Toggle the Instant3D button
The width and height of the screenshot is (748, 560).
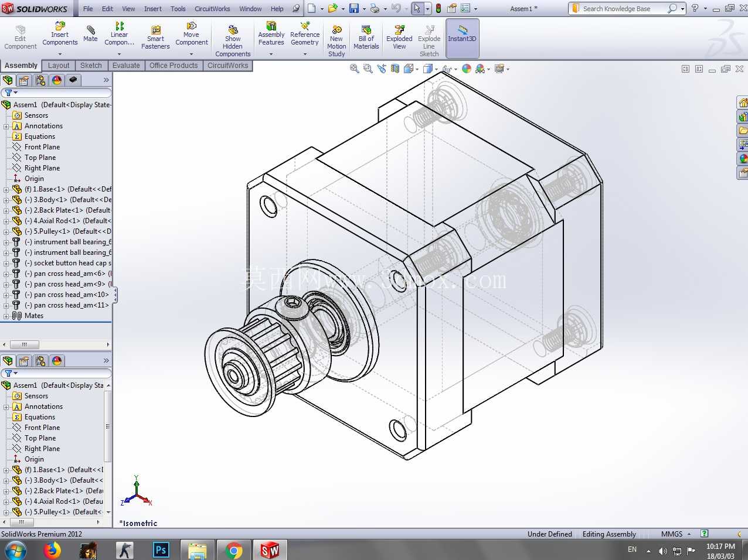point(462,38)
